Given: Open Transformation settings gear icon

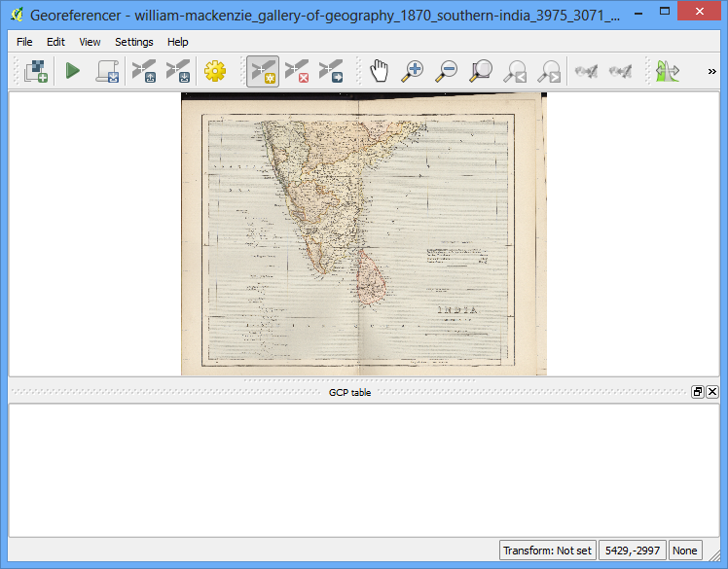Looking at the screenshot, I should [x=215, y=71].
